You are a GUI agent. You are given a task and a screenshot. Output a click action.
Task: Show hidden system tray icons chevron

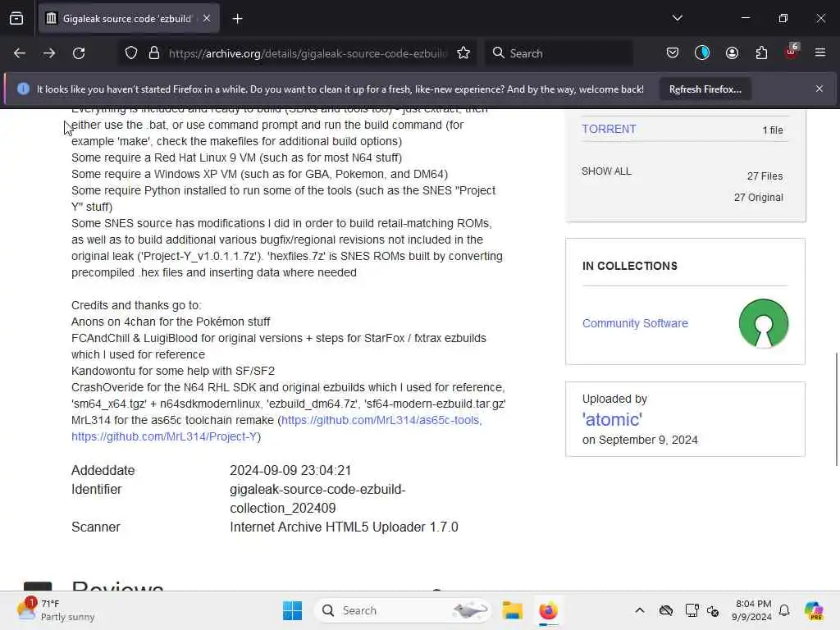[640, 610]
